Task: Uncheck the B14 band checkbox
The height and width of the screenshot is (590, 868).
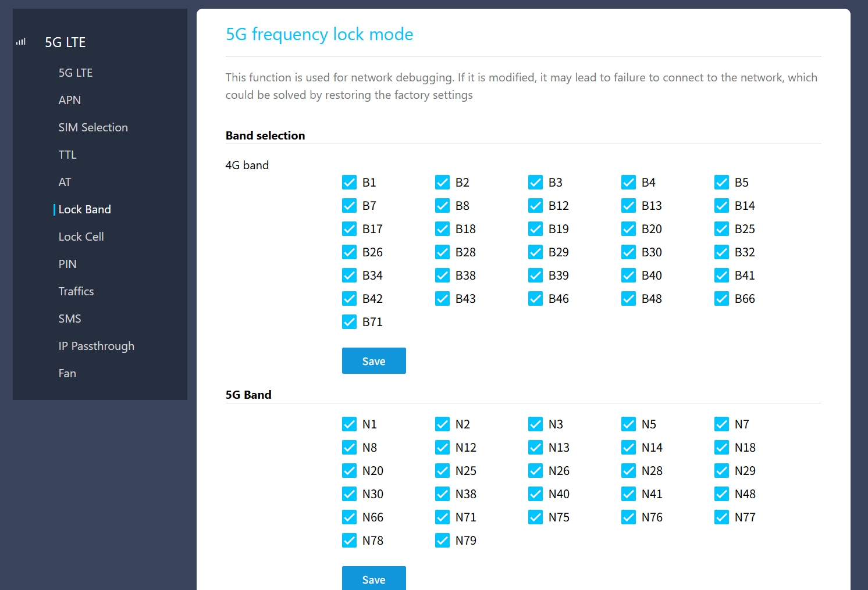Action: 721,206
